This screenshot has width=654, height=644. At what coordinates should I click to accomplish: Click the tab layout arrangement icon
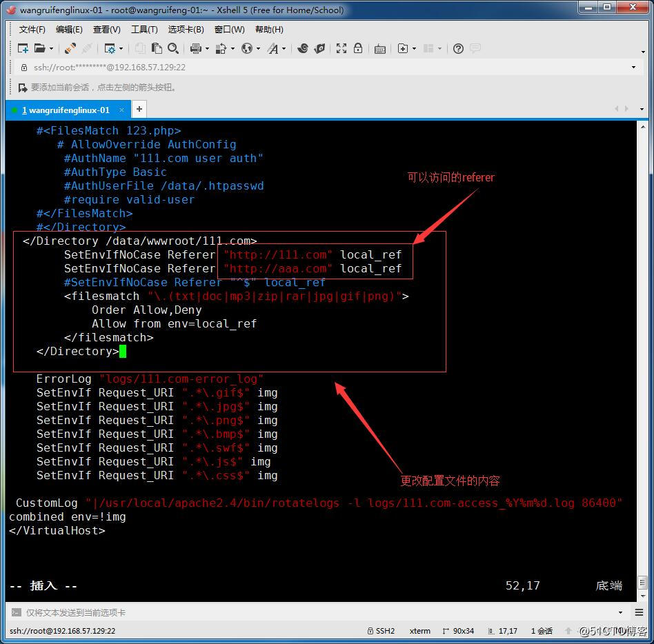click(428, 49)
